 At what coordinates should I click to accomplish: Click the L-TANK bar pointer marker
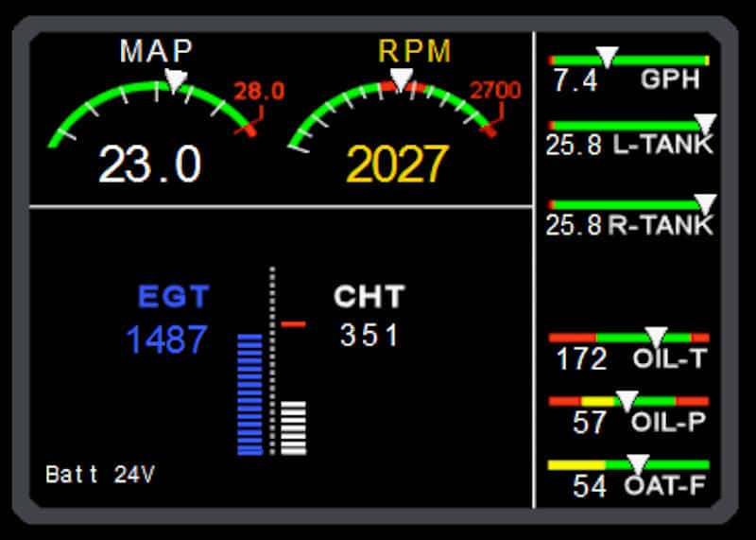coord(705,124)
